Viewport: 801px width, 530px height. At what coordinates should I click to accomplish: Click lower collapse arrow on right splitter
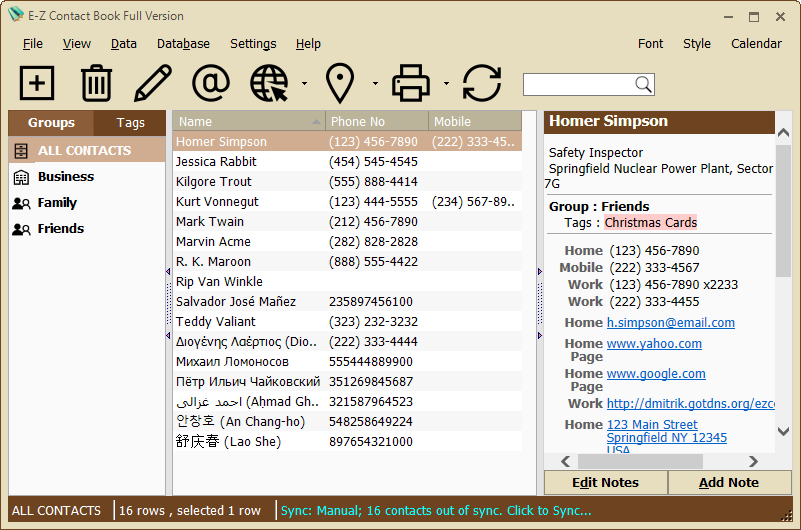click(x=539, y=335)
